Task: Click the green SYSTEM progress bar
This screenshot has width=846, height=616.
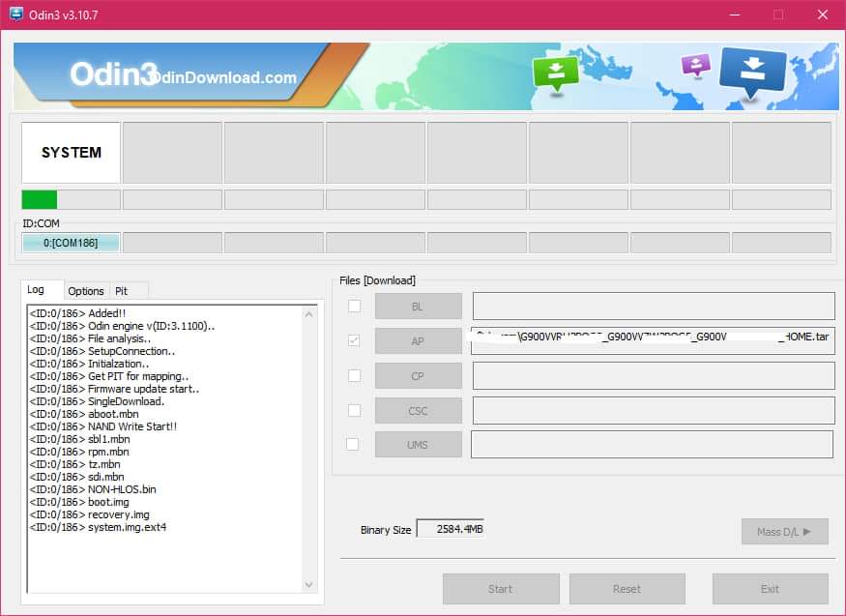Action: (71, 199)
